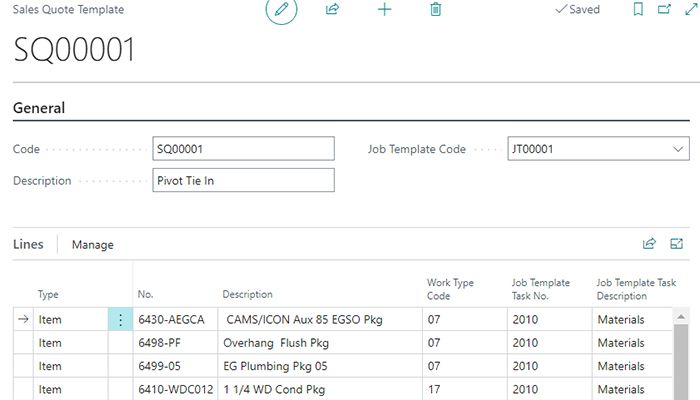Expand page with diagonal arrows icon
The image size is (700, 400).
coord(691,9)
